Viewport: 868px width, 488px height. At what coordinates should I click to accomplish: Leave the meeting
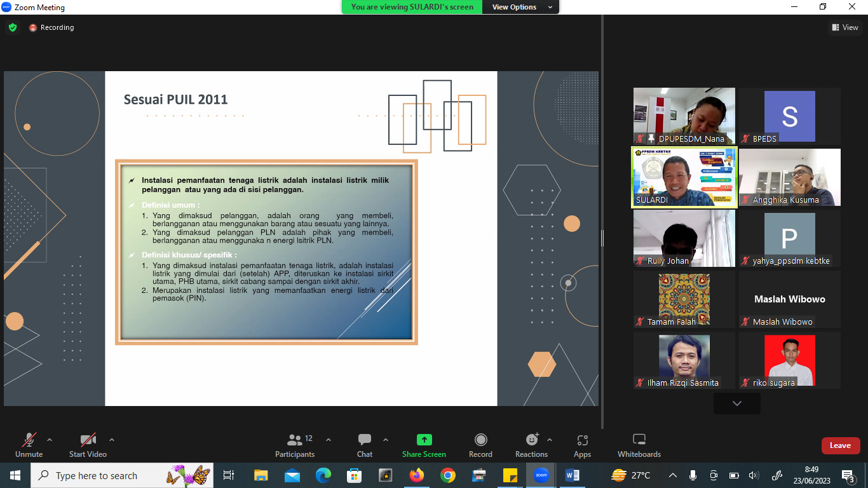click(x=840, y=445)
